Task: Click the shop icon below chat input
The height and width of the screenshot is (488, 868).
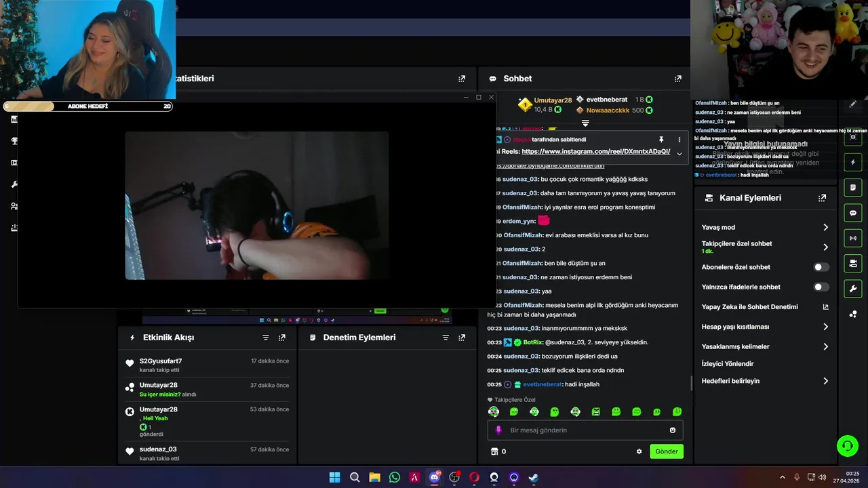Action: pyautogui.click(x=494, y=451)
